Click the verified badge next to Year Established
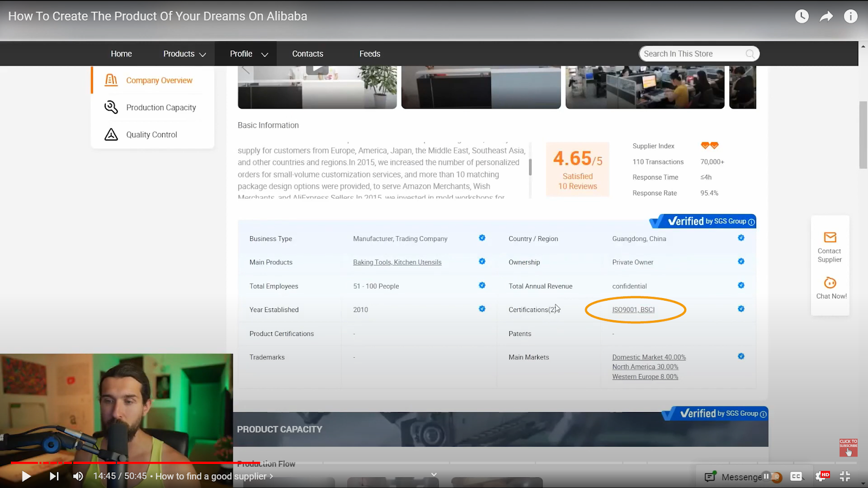The image size is (868, 488). coord(482,308)
